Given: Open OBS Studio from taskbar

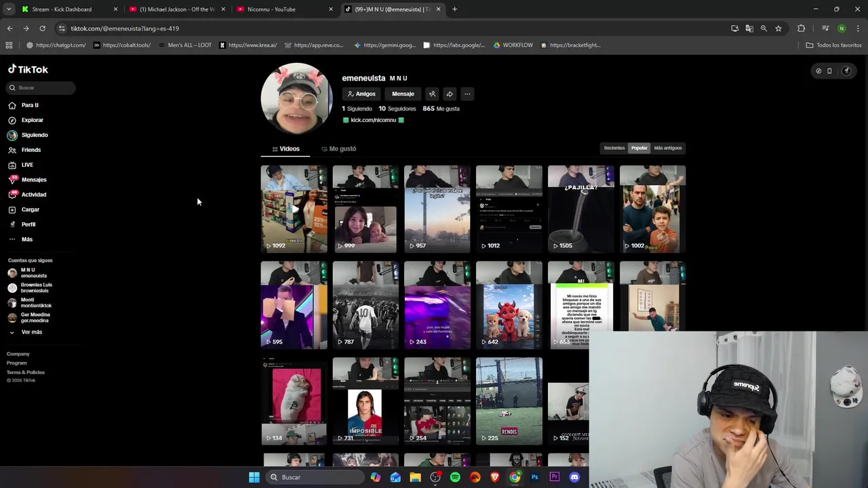Looking at the screenshot, I should pos(435,477).
